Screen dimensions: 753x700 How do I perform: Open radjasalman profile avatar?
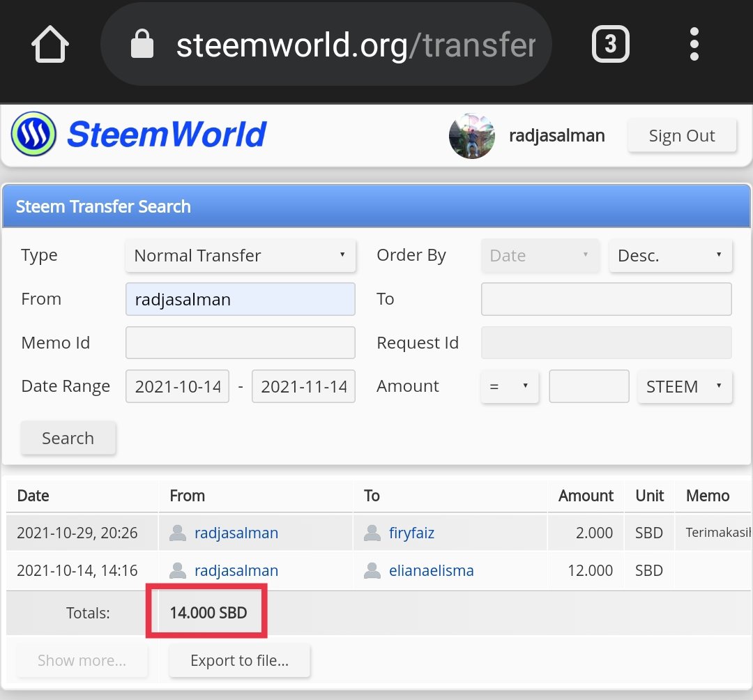(x=471, y=136)
